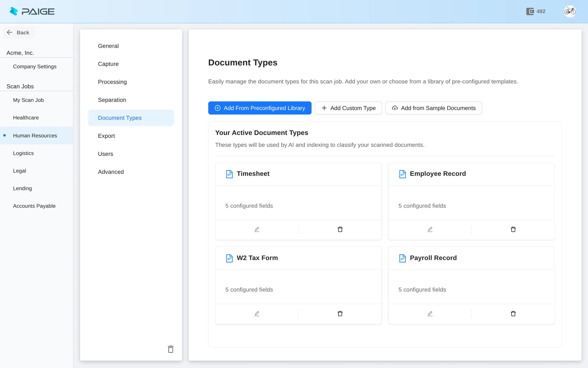Edit the Payroll Record document type
588x368 pixels.
(430, 313)
